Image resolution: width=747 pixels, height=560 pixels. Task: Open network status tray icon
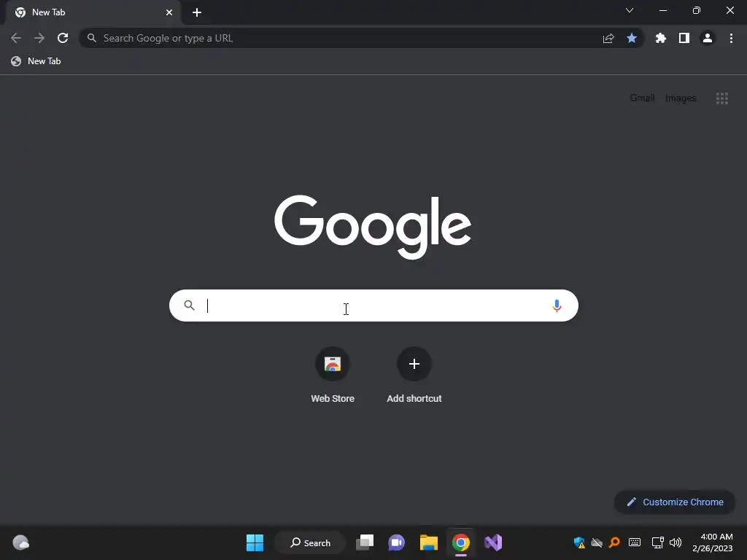658,542
